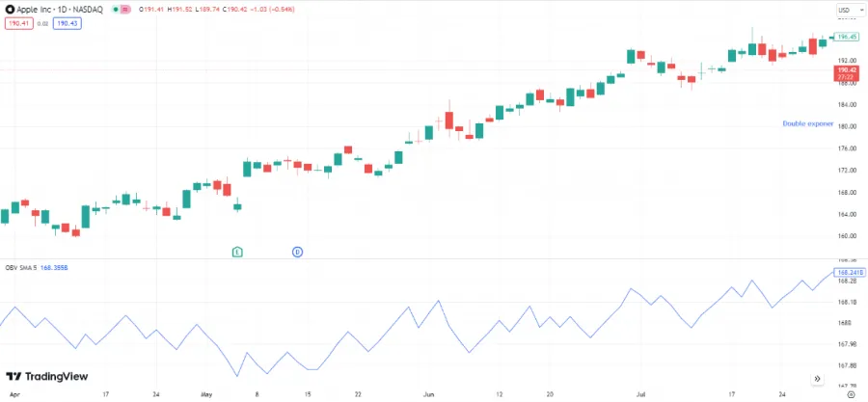
Task: Click the OBV SMA 5 indicator label
Action: point(23,266)
